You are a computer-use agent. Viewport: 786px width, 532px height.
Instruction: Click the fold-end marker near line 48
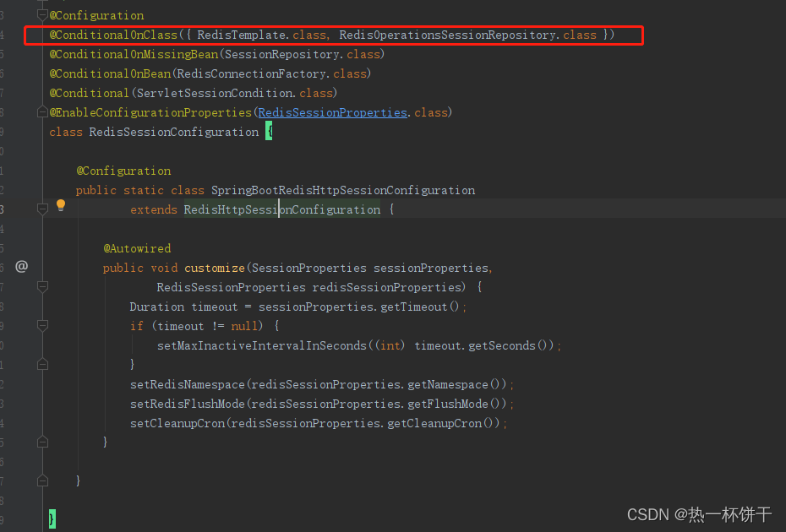(x=42, y=442)
